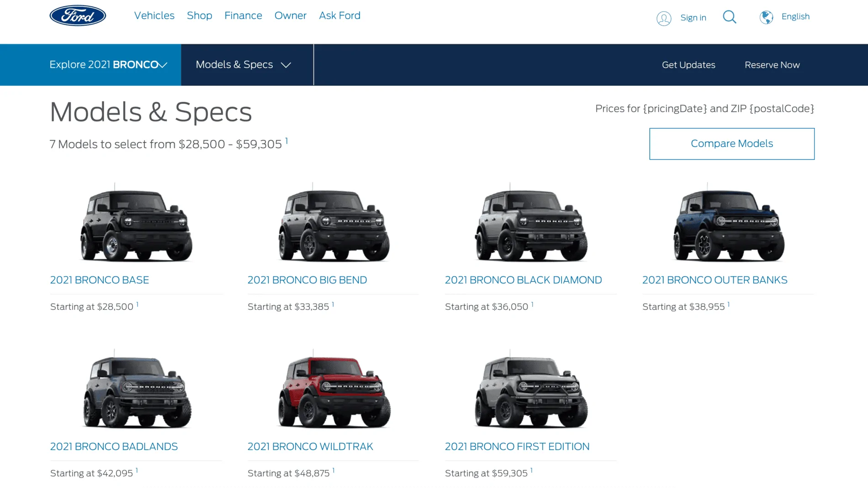Click footnote 1 beside the $28,500 - $59,305 range
This screenshot has width=868, height=488.
[286, 141]
